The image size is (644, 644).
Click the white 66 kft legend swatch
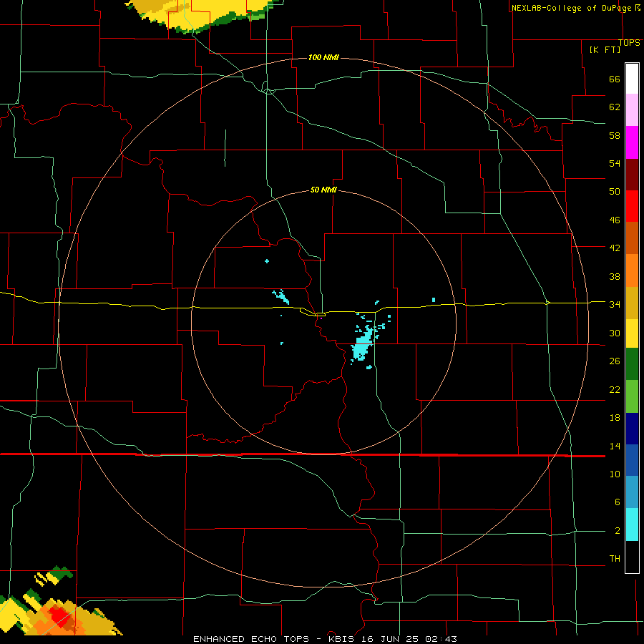pos(632,79)
